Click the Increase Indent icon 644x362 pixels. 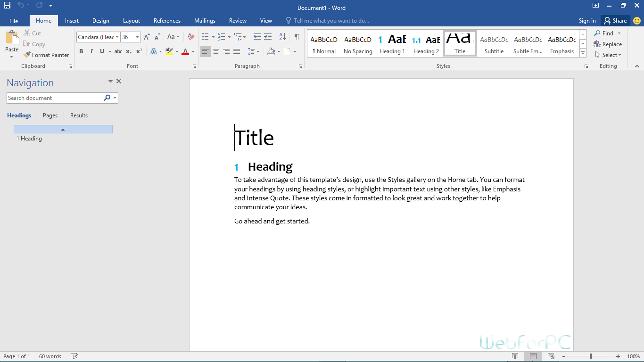[x=268, y=37]
